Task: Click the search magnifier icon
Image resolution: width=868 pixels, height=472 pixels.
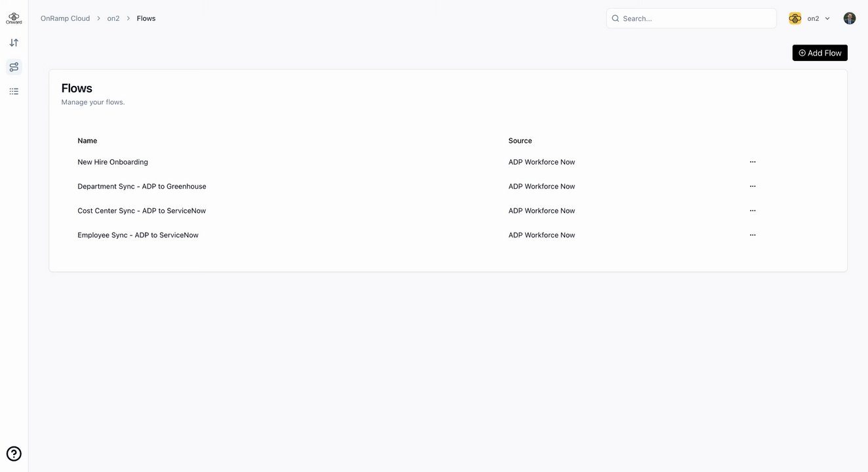Action: click(616, 18)
